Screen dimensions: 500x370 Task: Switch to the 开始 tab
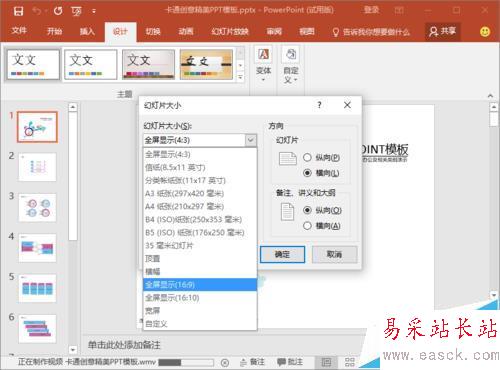pos(54,32)
